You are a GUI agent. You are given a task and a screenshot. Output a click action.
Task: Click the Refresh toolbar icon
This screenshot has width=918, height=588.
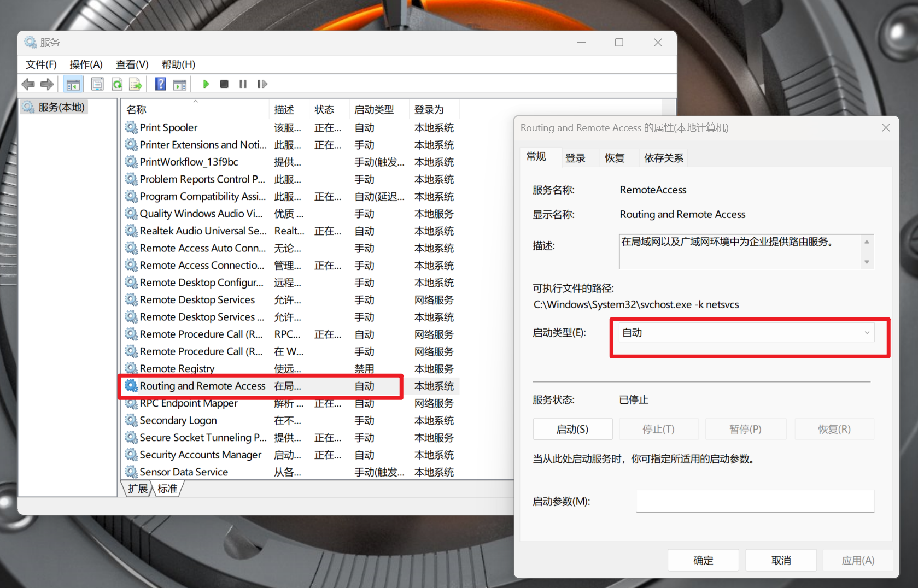tap(117, 84)
